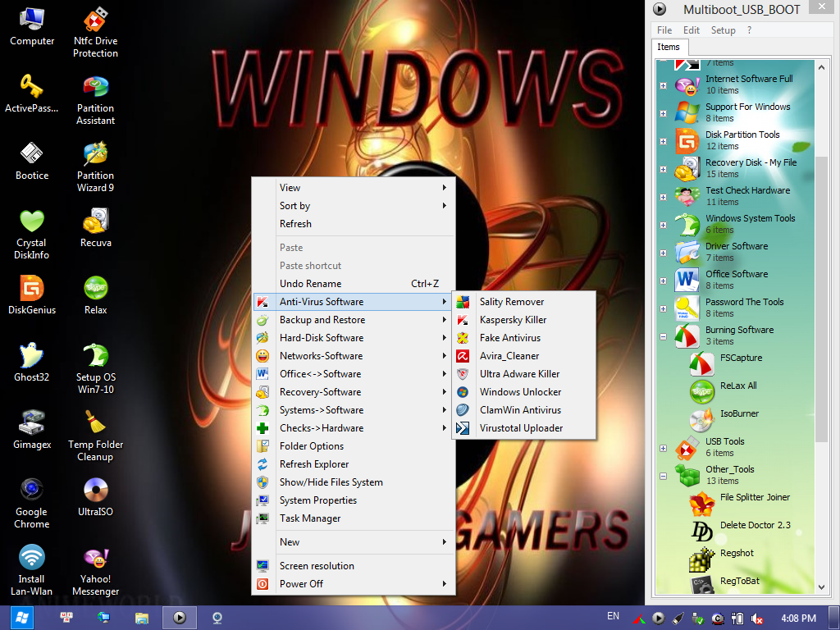Select the DiskGenius desktop icon

[32, 295]
